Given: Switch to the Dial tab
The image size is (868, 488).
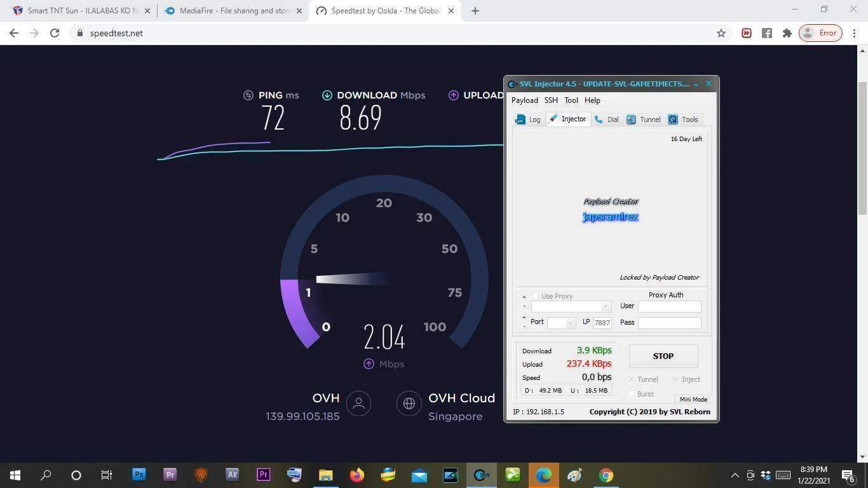Looking at the screenshot, I should [606, 119].
